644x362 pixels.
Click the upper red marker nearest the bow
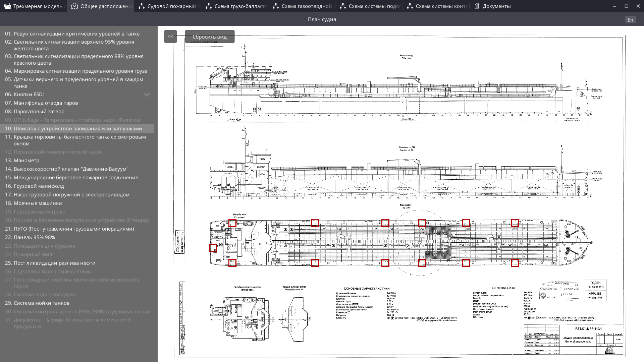click(515, 223)
